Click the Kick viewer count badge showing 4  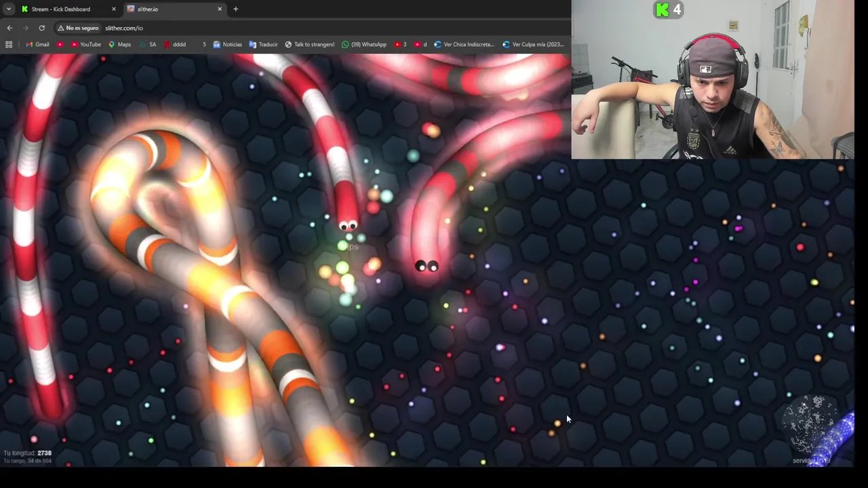pyautogui.click(x=668, y=9)
